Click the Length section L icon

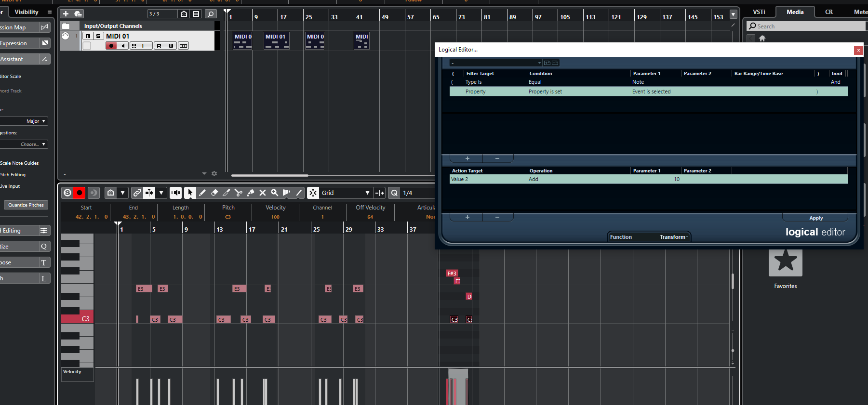click(x=44, y=278)
